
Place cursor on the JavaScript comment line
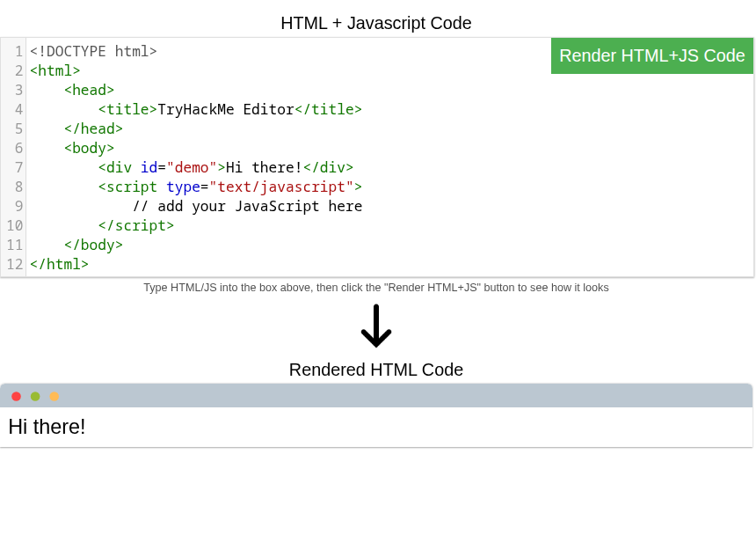pyautogui.click(x=247, y=206)
